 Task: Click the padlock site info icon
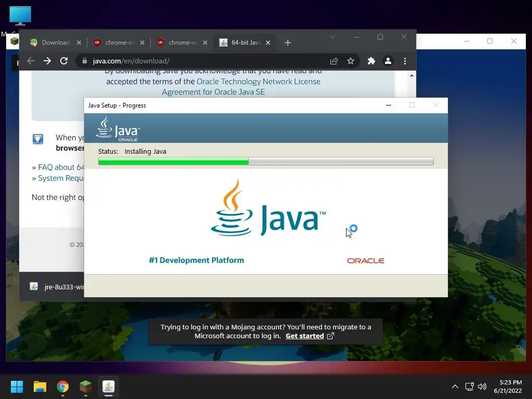tap(85, 61)
